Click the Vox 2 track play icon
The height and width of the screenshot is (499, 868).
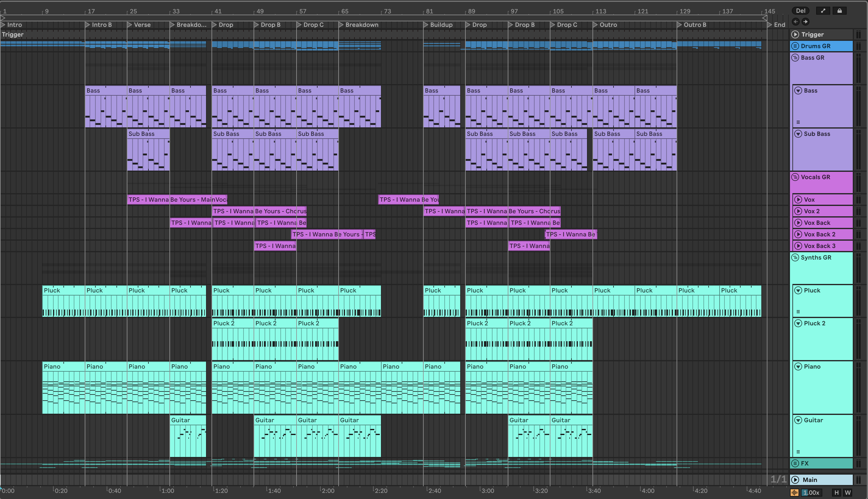pyautogui.click(x=798, y=211)
